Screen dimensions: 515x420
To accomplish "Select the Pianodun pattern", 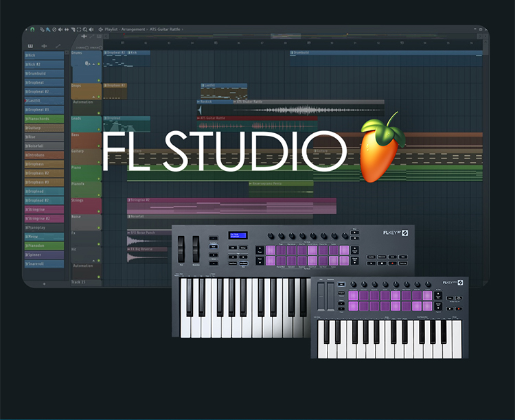I will click(44, 246).
